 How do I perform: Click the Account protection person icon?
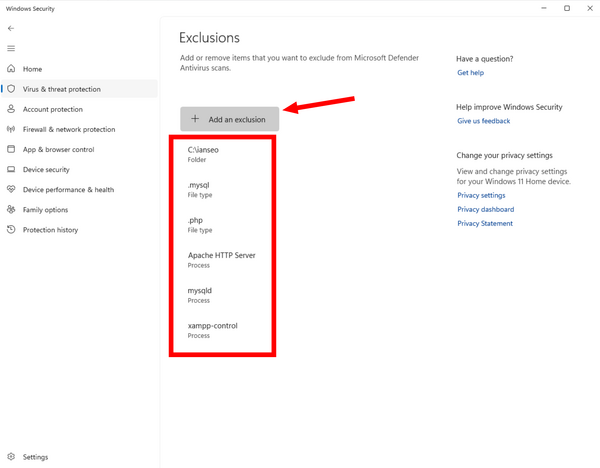[x=11, y=109]
